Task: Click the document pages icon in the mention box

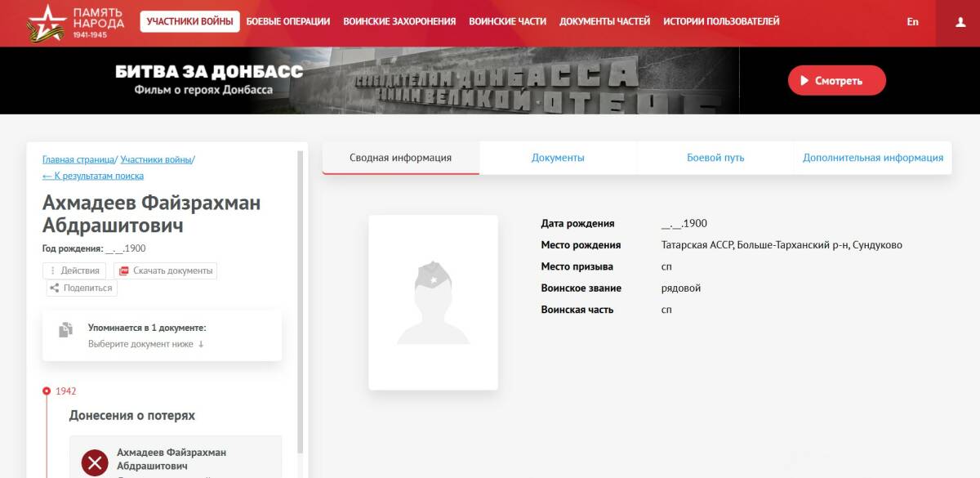Action: click(65, 330)
